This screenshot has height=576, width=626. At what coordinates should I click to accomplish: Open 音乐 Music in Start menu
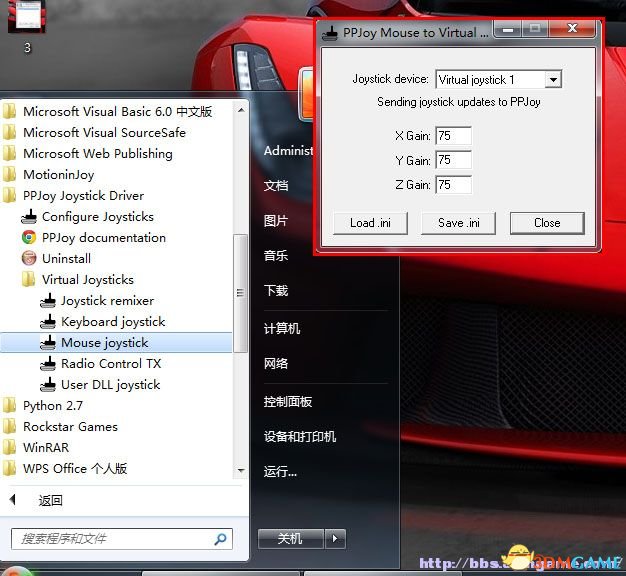276,255
